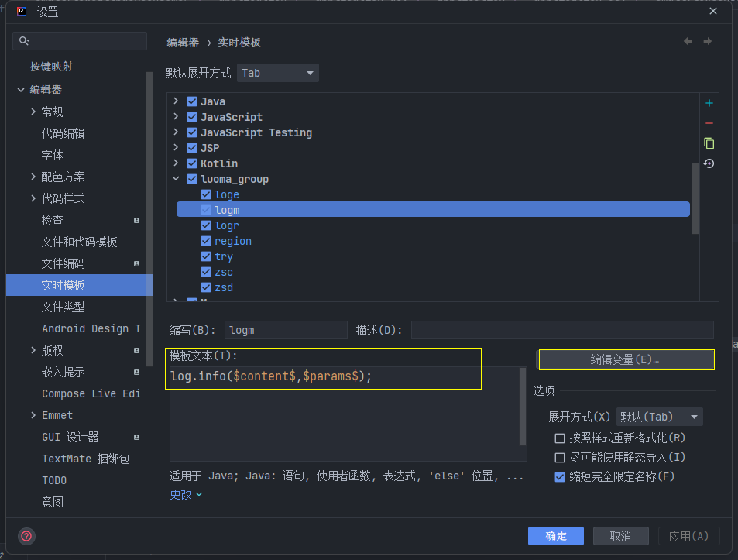Click the back navigation arrow

pos(688,42)
